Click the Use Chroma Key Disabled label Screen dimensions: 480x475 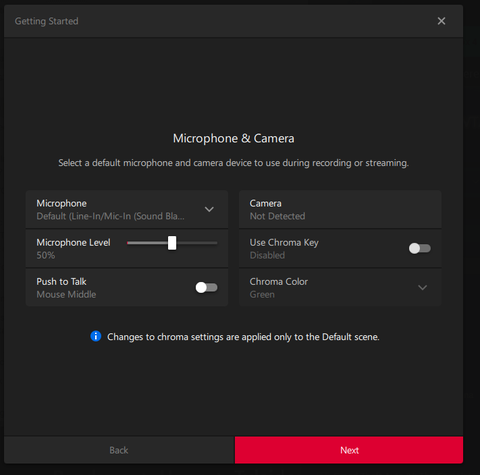[x=267, y=255]
